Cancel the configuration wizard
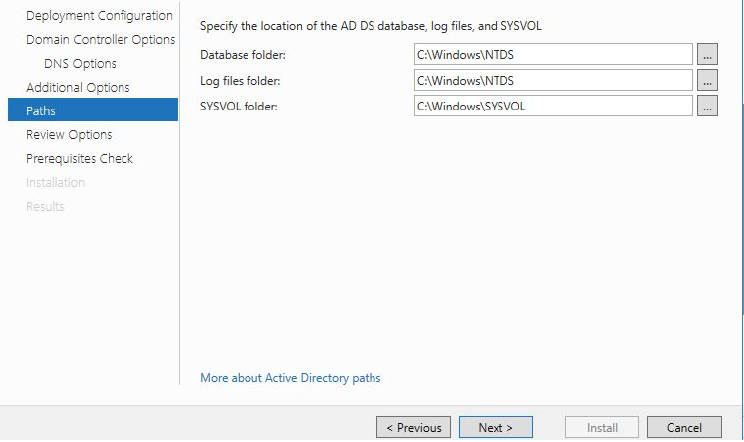Image resolution: width=744 pixels, height=442 pixels. pos(684,428)
